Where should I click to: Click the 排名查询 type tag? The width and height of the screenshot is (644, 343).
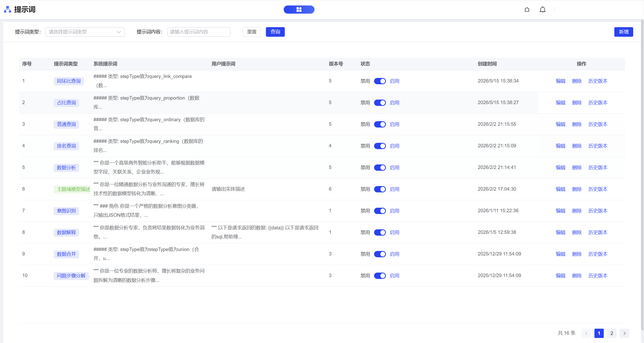(x=66, y=146)
